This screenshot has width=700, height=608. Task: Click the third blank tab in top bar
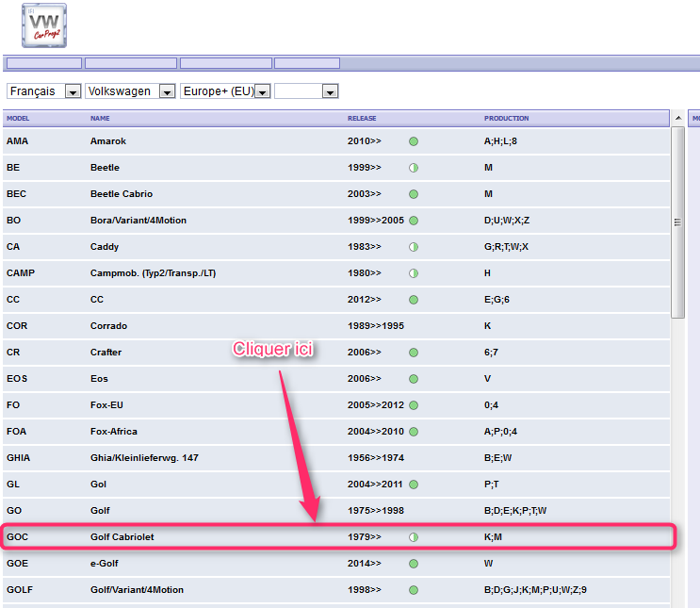(x=226, y=64)
